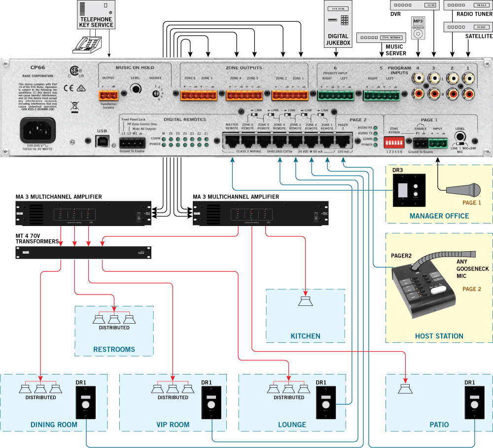Toggle LINK switch between Zone 4 and Zone 3

pos(287,115)
